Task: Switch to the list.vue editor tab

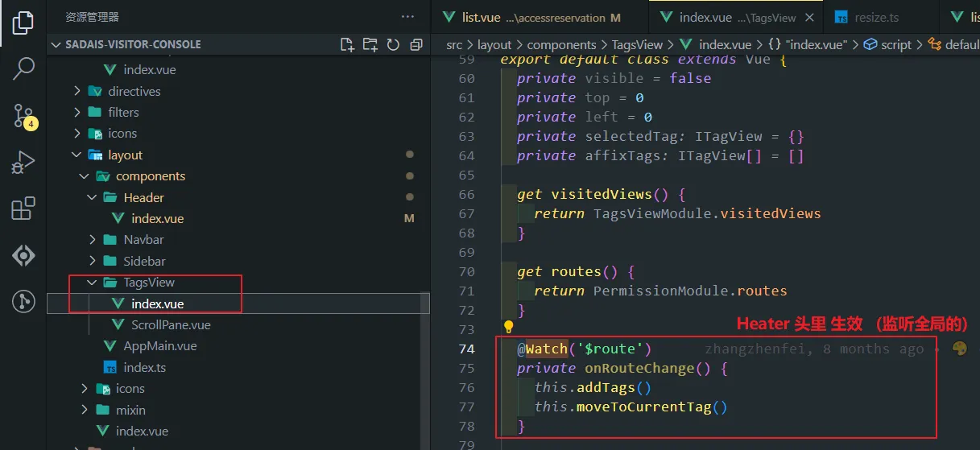Action: click(x=481, y=17)
